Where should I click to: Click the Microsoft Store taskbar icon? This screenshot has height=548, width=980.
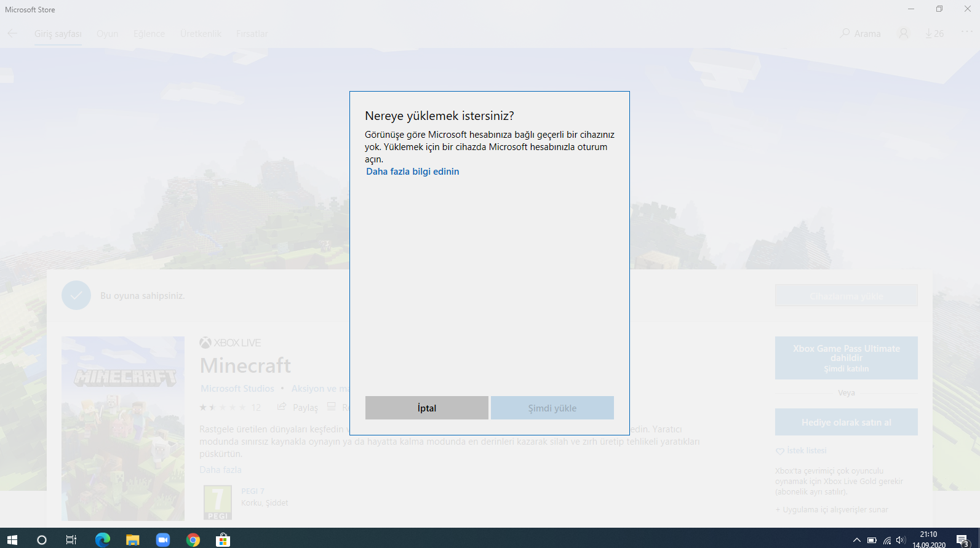tap(223, 539)
